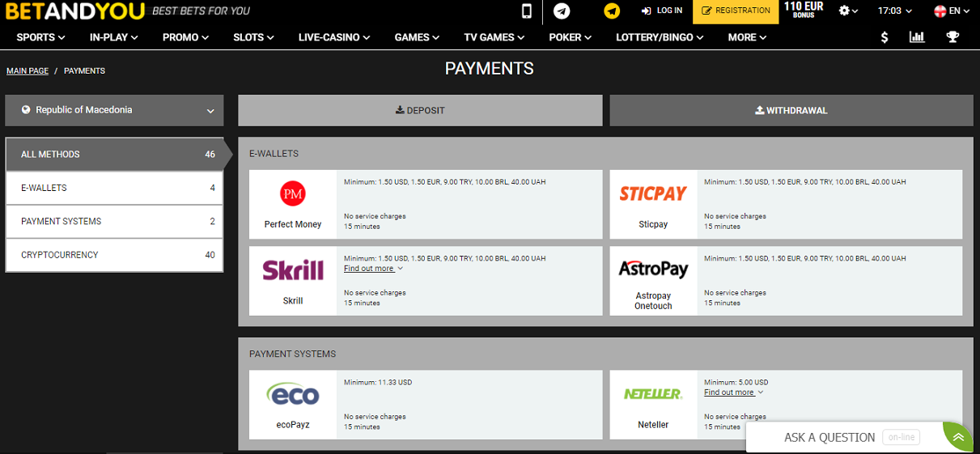
Task: Open the EN language dropdown
Action: 952,11
